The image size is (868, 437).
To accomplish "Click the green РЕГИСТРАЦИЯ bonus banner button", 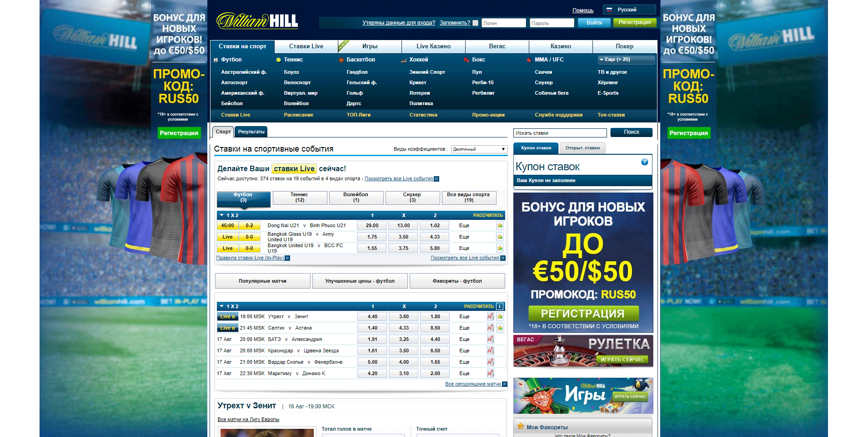I will [583, 313].
